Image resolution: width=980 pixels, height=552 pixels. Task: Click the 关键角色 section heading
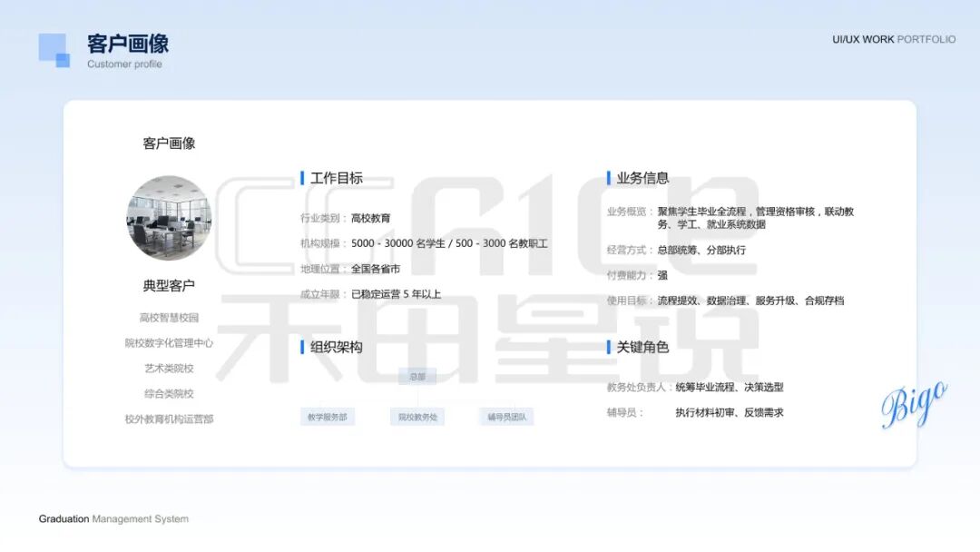point(642,347)
